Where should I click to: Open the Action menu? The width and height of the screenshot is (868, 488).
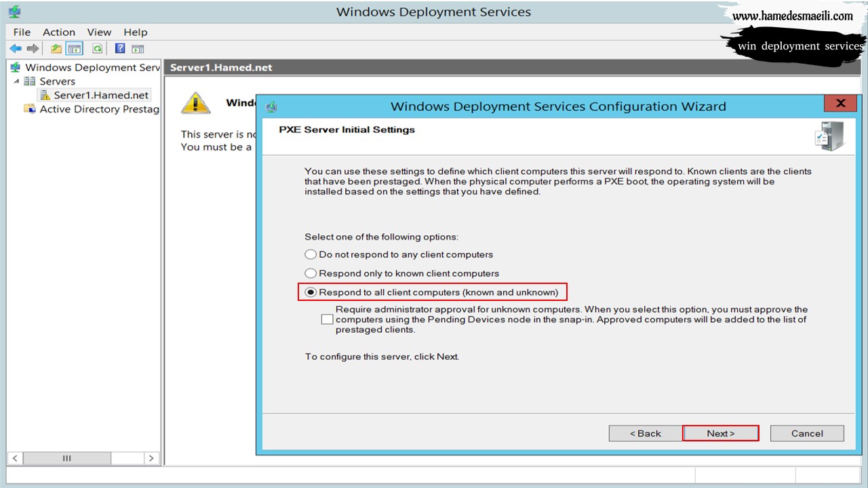59,32
